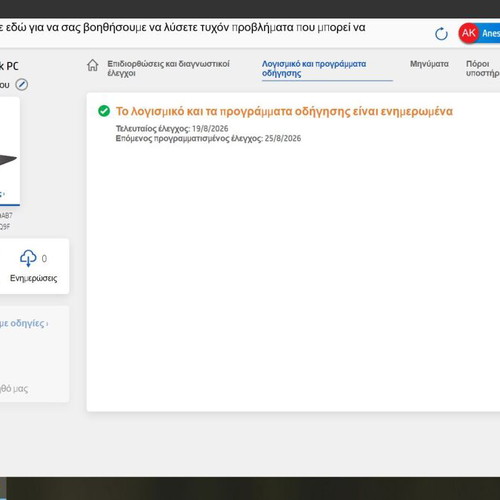Click the Επόμενος προγραμματισμένος έλεγχος date line
The image size is (500, 500).
coord(208,138)
